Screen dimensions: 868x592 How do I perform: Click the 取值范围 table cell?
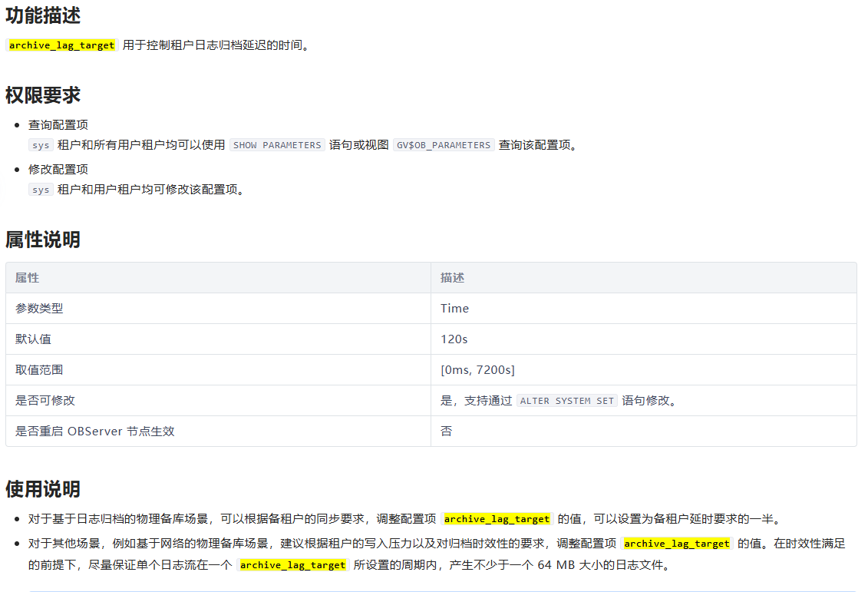tap(218, 370)
